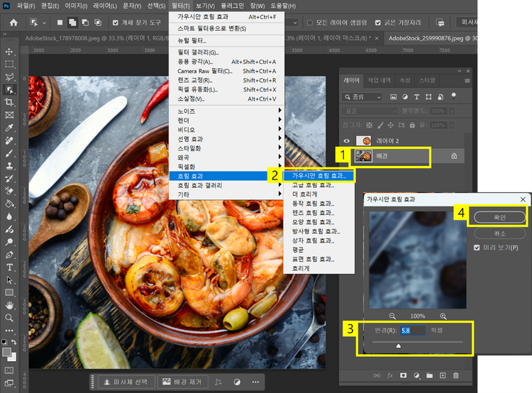The width and height of the screenshot is (532, 393).
Task: Select the Rectangular Marquee tool
Action: [x=9, y=64]
